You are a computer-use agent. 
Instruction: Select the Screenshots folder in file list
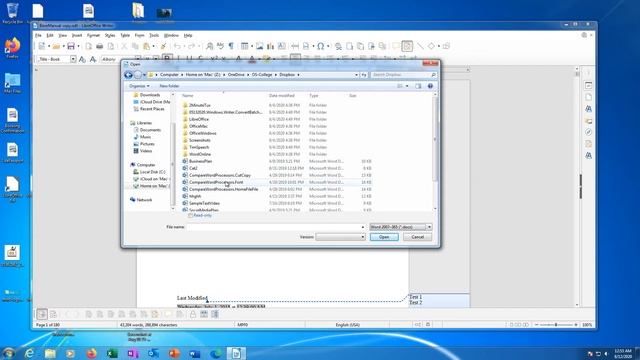200,140
